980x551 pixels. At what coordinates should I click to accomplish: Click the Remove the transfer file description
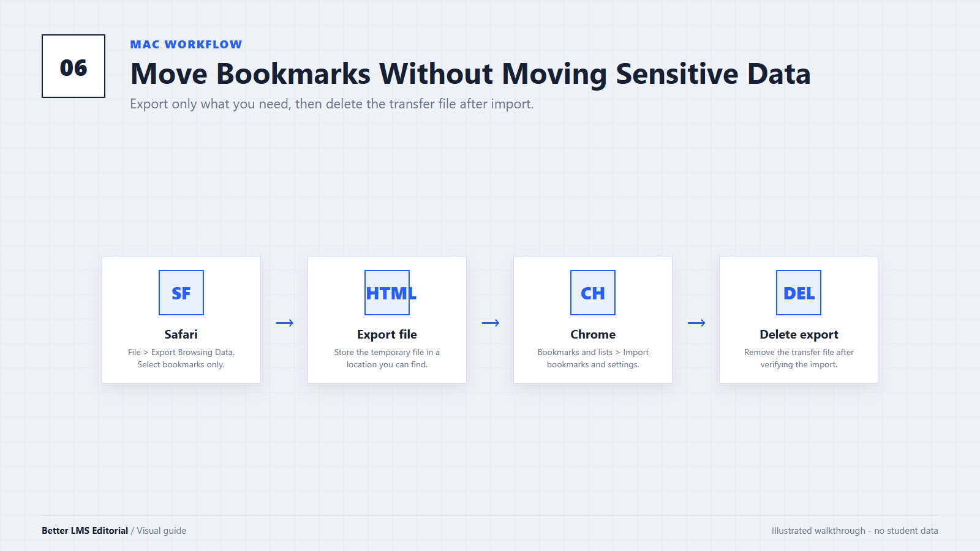click(x=799, y=358)
